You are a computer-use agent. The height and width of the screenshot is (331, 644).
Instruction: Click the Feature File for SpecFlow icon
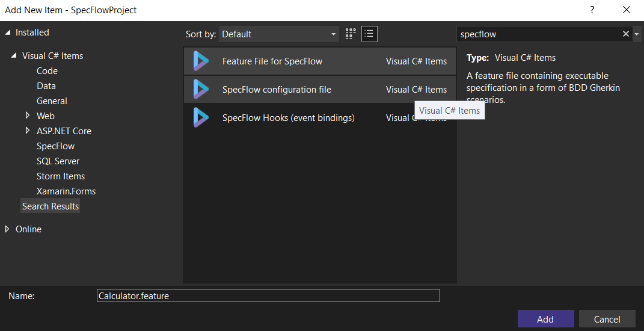point(201,61)
